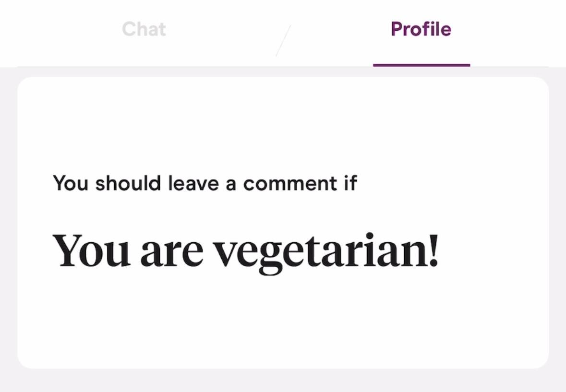The height and width of the screenshot is (392, 566).
Task: Click the "You are vegetarian!" answer text
Action: (x=245, y=251)
